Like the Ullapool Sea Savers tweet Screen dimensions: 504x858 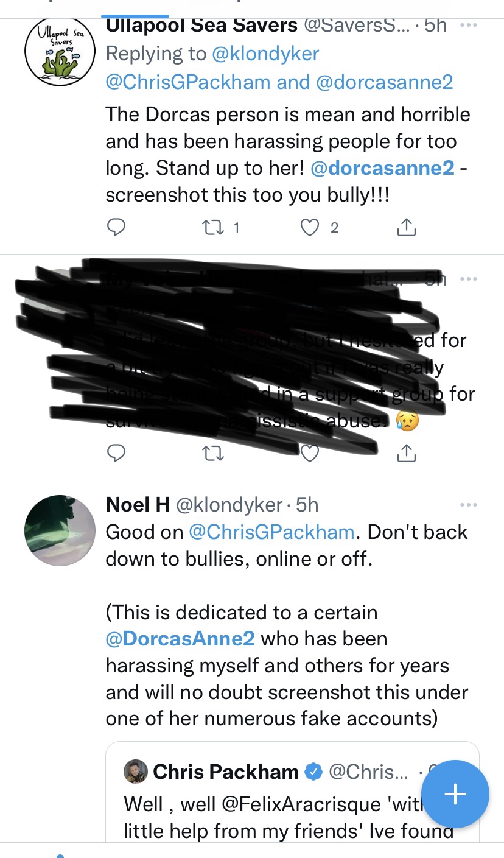[310, 228]
